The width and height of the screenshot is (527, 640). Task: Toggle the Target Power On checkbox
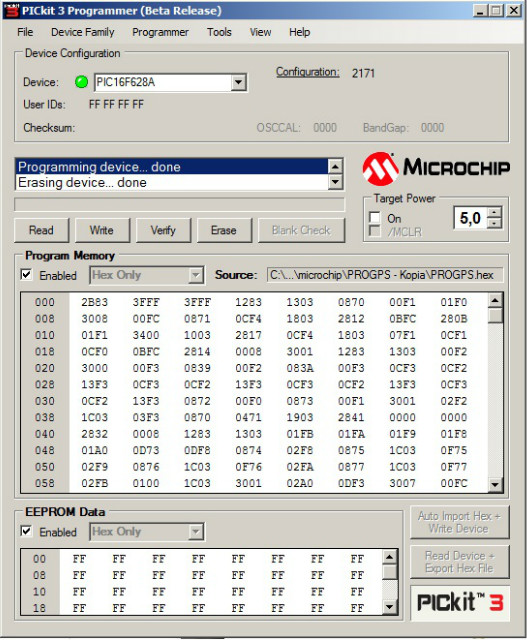coord(374,217)
